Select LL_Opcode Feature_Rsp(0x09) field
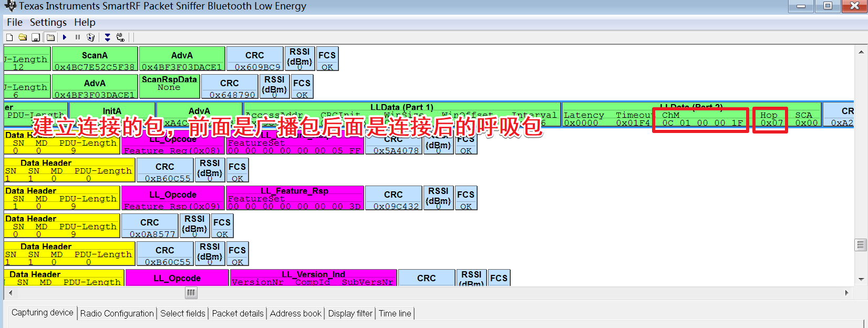The image size is (868, 328). point(173,198)
